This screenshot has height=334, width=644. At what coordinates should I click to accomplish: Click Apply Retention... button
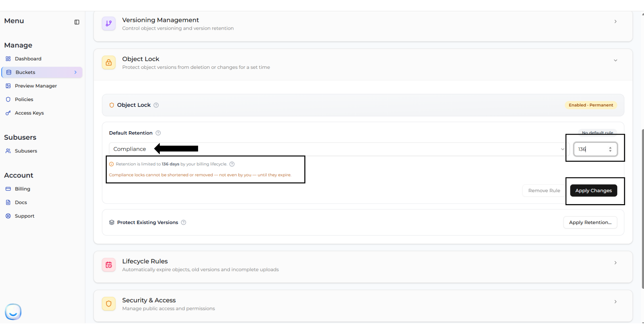pyautogui.click(x=590, y=222)
